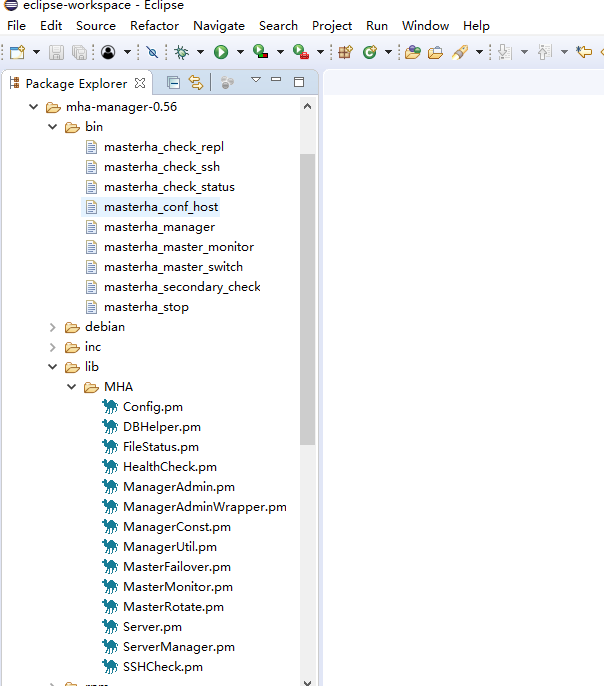Click the New Java Package icon
Screen dimensions: 604x686
pyautogui.click(x=345, y=52)
